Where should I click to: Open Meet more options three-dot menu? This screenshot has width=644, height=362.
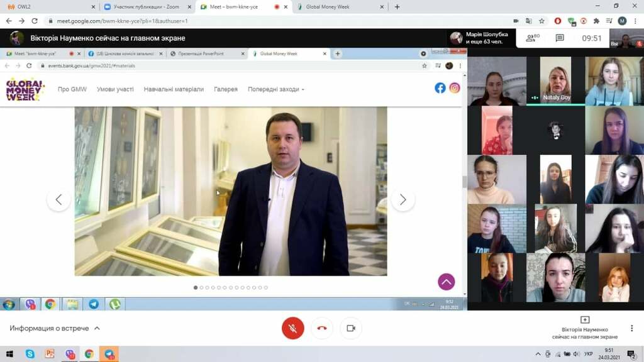click(x=631, y=328)
